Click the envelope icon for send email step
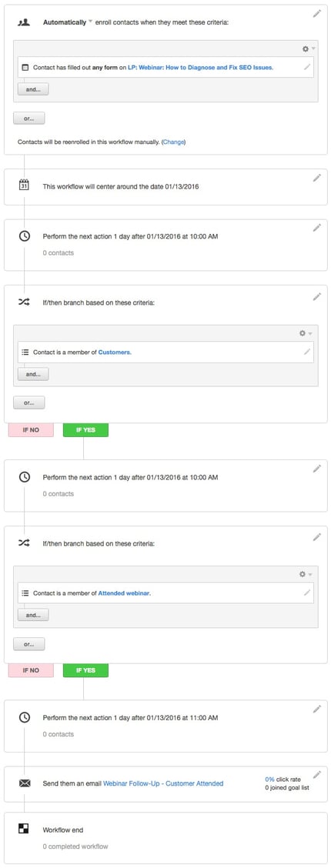 pyautogui.click(x=25, y=783)
